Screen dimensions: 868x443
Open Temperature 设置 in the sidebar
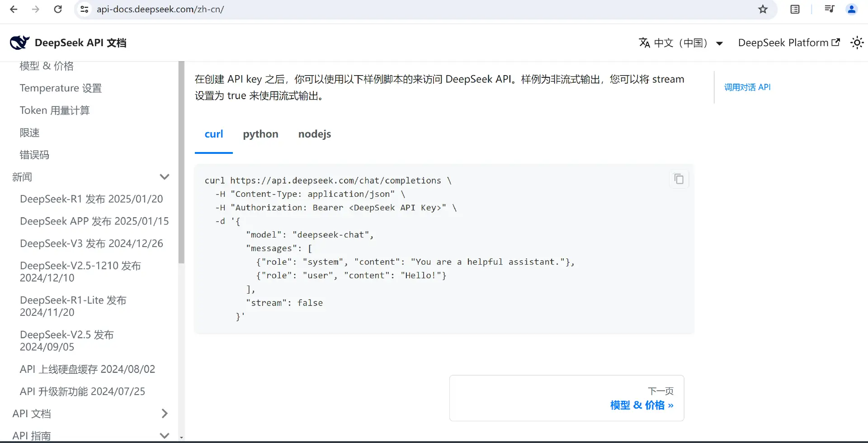coord(61,88)
